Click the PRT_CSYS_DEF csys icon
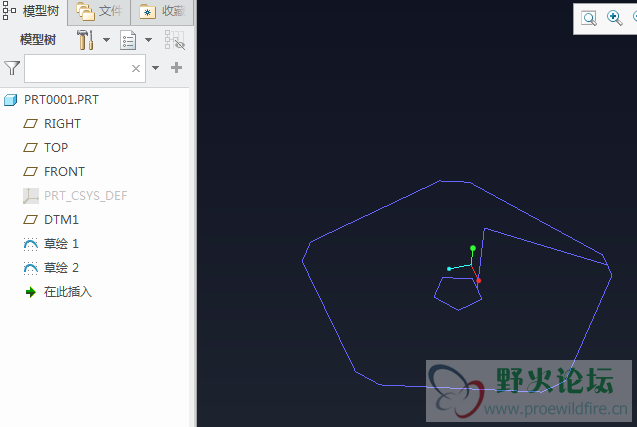 point(31,196)
